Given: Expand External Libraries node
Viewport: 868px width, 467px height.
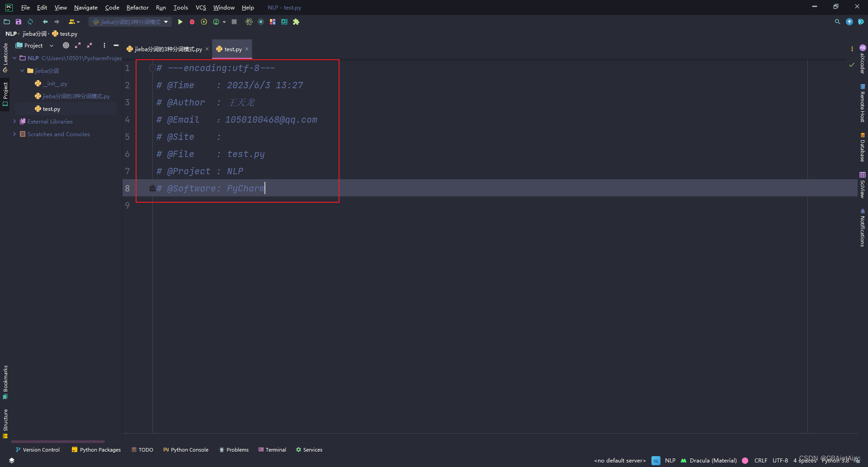Looking at the screenshot, I should click(14, 121).
